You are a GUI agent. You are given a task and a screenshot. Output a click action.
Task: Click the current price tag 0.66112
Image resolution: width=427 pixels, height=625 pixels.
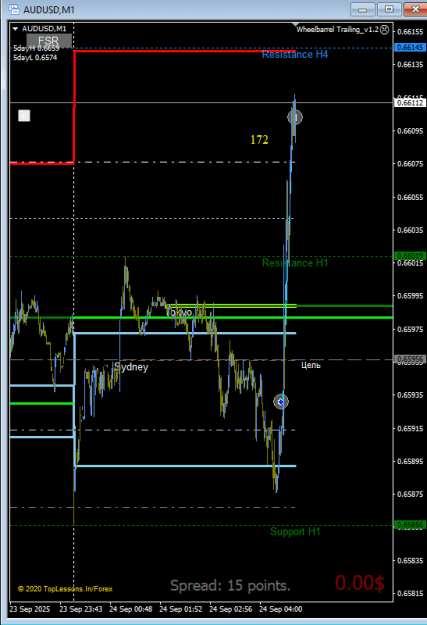410,103
